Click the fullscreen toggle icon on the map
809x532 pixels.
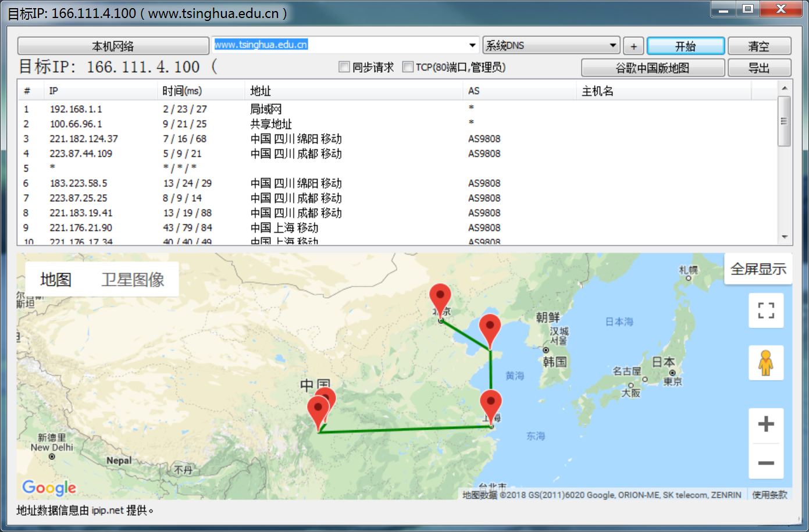(x=766, y=310)
